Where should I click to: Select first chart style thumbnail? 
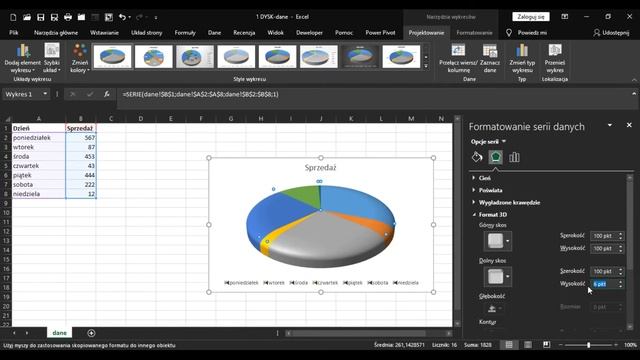(112, 57)
